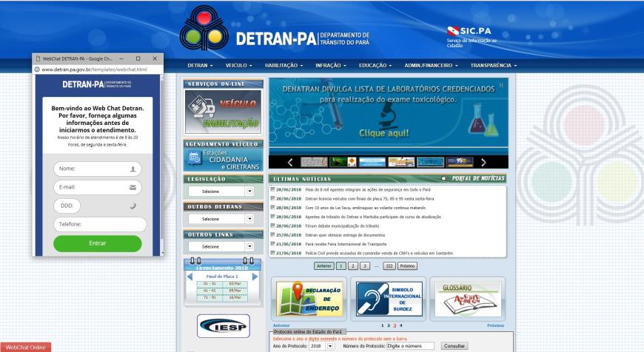Show next banner thumbnails with right arrow
644x352 pixels.
[x=483, y=162]
